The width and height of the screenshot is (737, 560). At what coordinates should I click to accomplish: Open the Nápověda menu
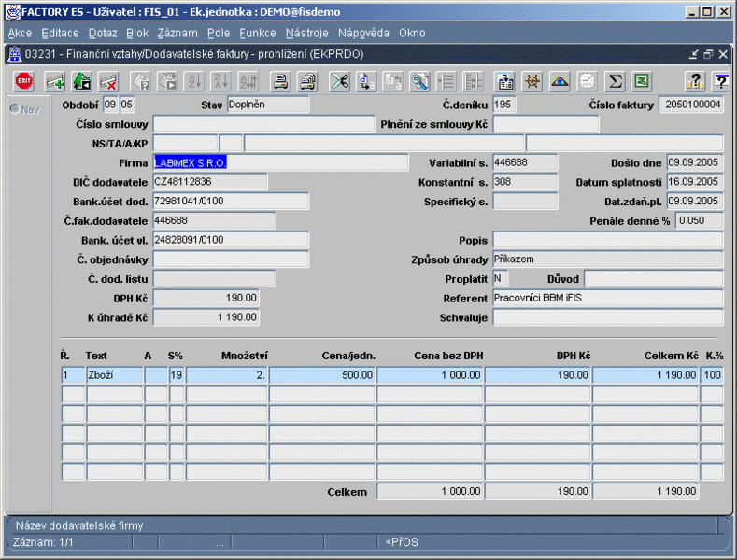tap(363, 33)
